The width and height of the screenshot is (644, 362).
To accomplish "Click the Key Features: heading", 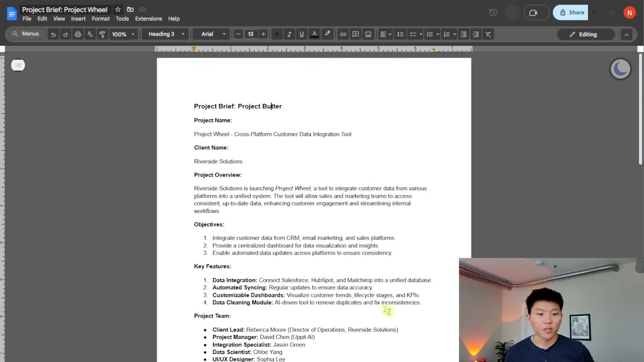I will coord(212,266).
